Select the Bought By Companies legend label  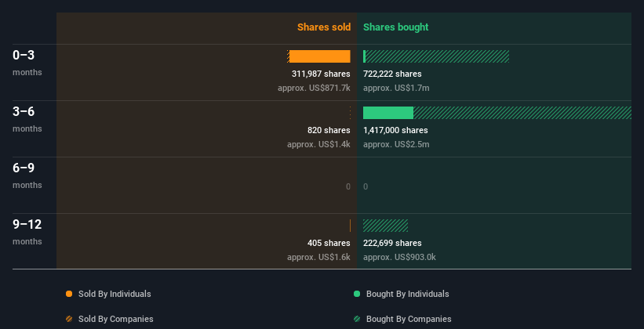coord(409,319)
